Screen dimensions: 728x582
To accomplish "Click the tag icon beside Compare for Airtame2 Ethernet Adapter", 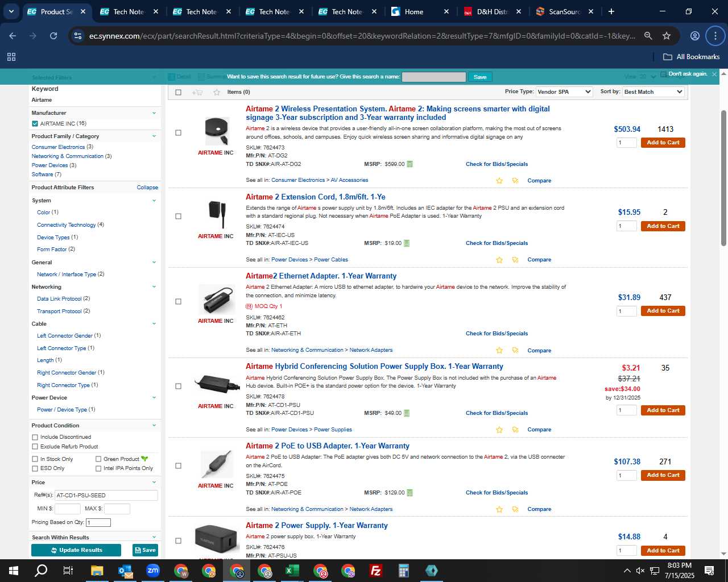I will pyautogui.click(x=515, y=351).
